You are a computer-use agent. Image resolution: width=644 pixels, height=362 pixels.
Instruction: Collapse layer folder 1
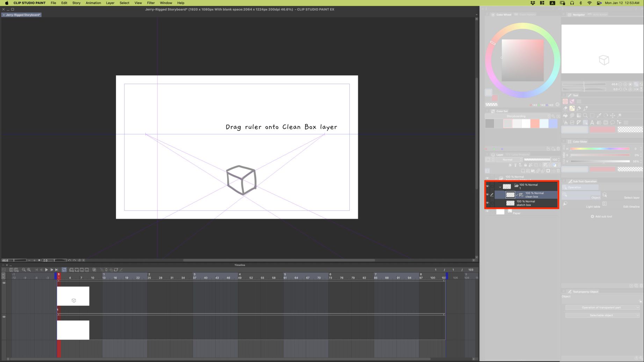pyautogui.click(x=500, y=186)
